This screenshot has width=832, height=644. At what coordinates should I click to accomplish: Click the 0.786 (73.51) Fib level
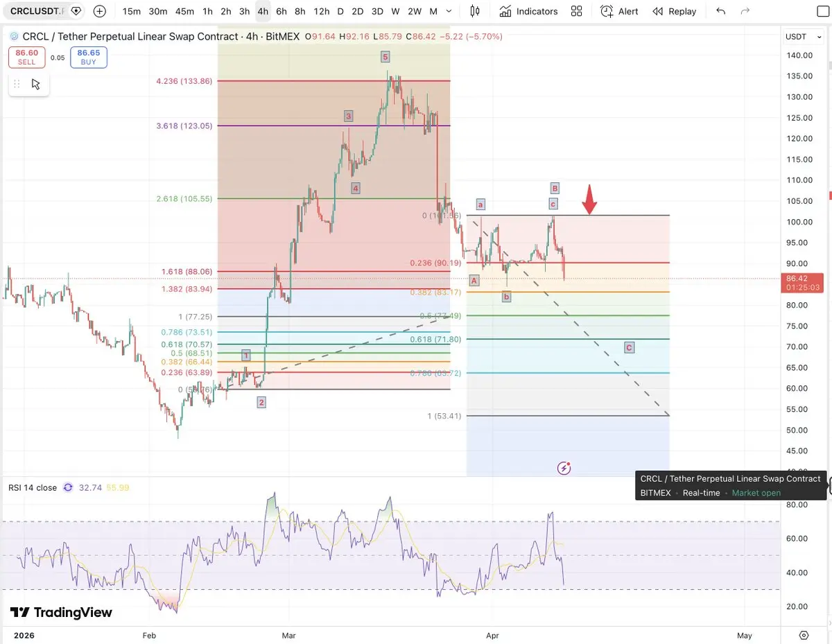point(187,332)
